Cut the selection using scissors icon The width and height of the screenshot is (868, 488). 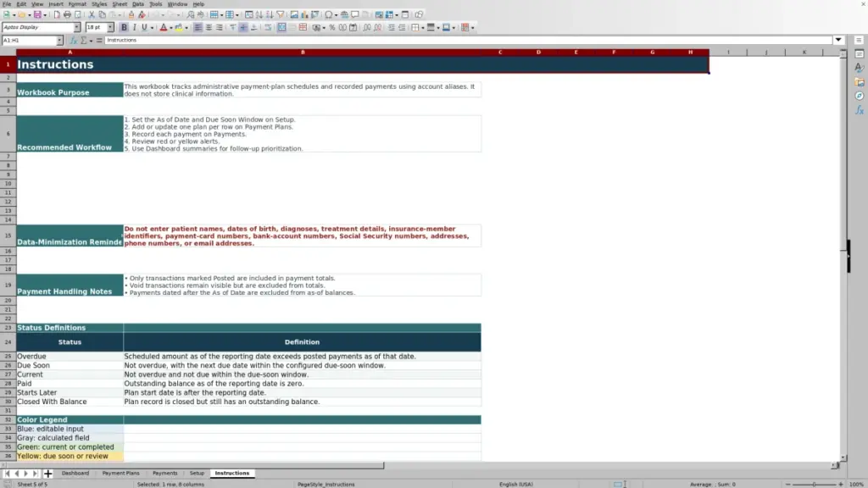click(x=92, y=14)
